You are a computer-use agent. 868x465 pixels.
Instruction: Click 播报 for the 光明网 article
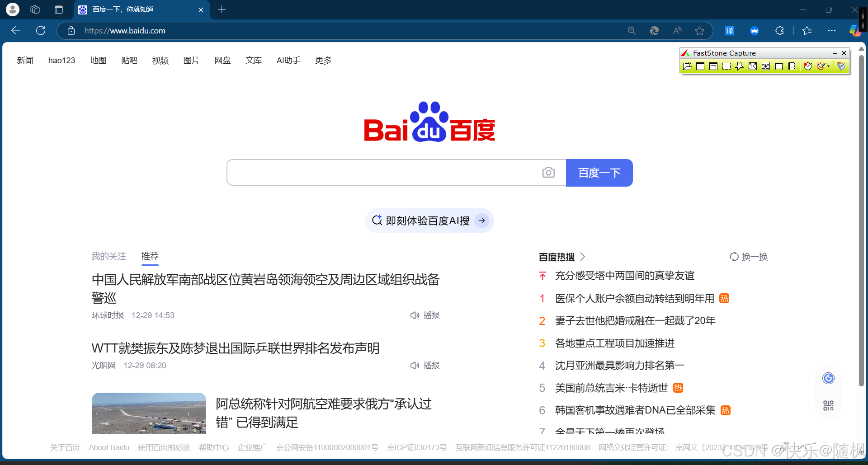tap(425, 366)
